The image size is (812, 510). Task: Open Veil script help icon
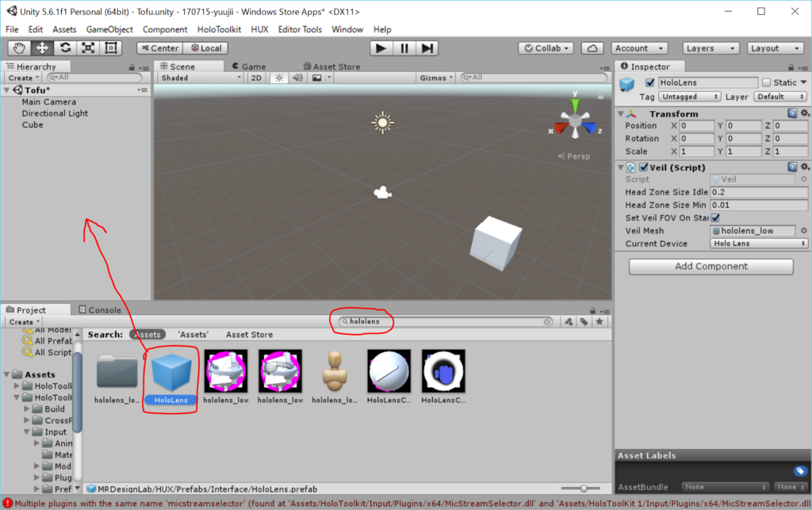pyautogui.click(x=792, y=167)
